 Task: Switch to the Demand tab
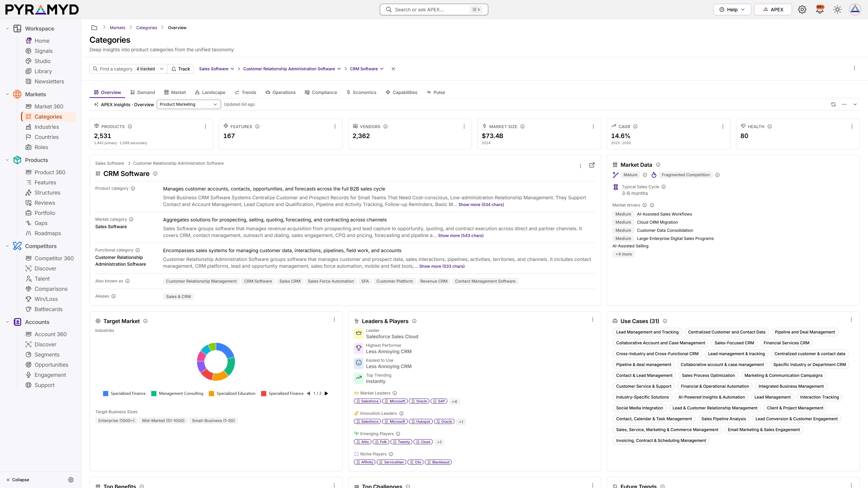pyautogui.click(x=143, y=92)
